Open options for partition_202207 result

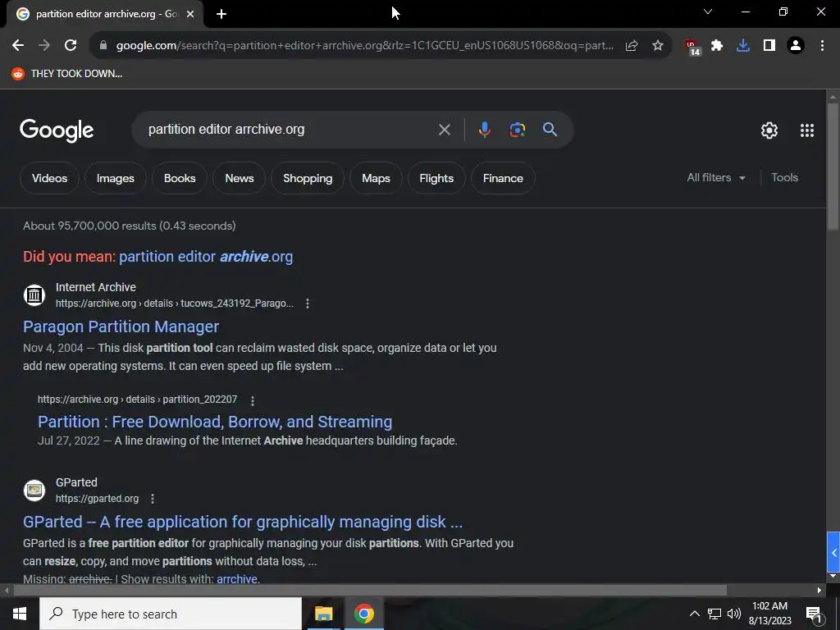click(253, 400)
